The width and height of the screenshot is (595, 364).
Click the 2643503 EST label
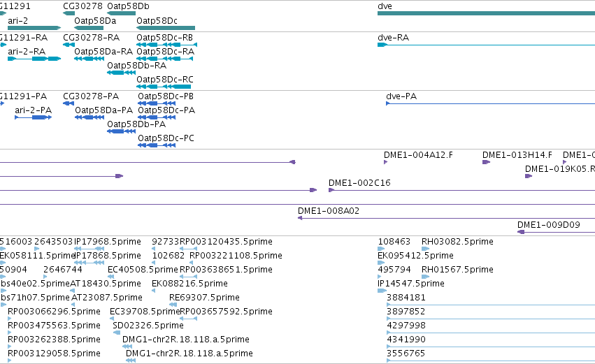[x=53, y=242]
